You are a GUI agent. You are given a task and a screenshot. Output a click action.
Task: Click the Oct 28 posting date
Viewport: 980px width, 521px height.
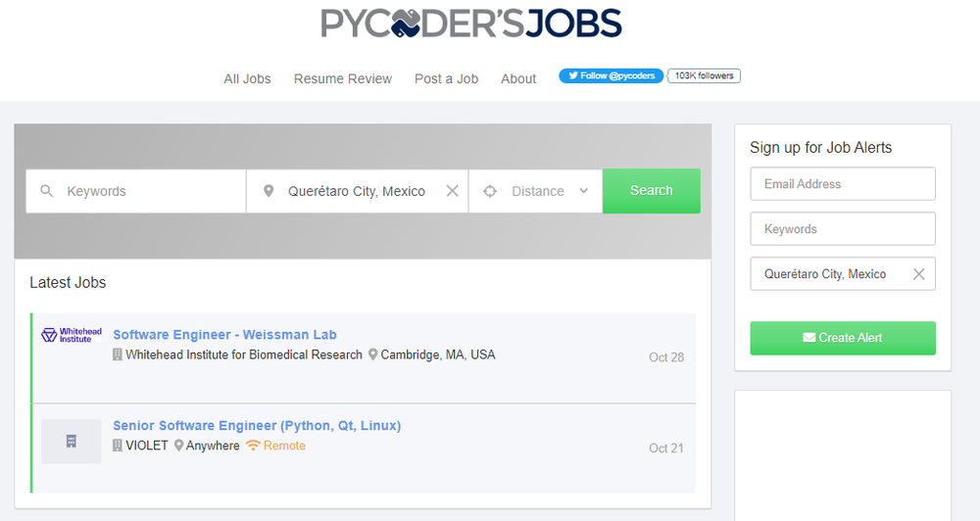[666, 357]
